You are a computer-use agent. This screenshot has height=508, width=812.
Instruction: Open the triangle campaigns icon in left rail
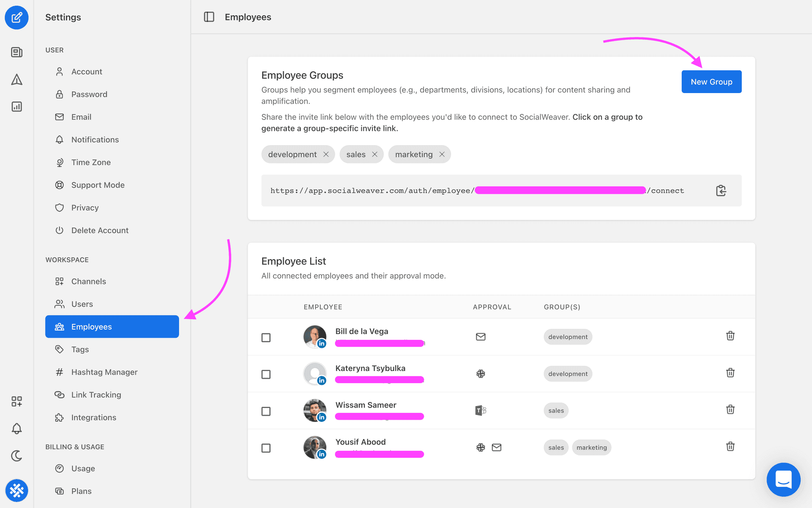tap(17, 79)
